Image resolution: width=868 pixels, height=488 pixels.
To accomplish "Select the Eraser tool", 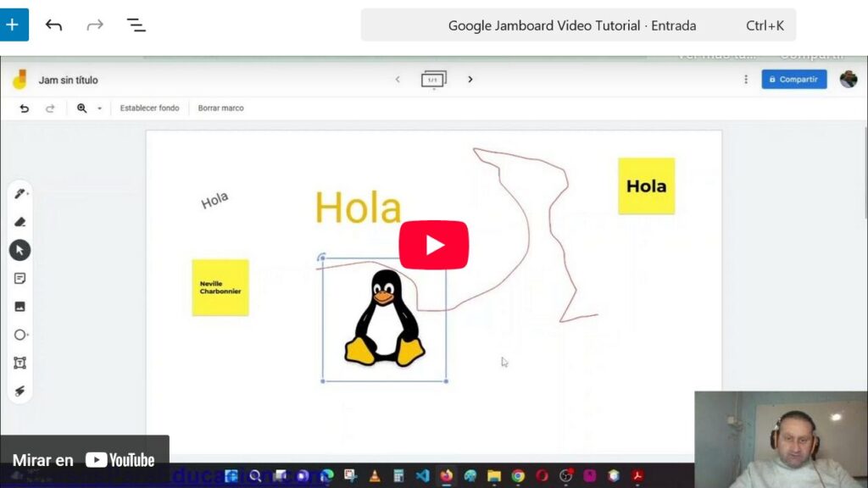I will pyautogui.click(x=20, y=222).
